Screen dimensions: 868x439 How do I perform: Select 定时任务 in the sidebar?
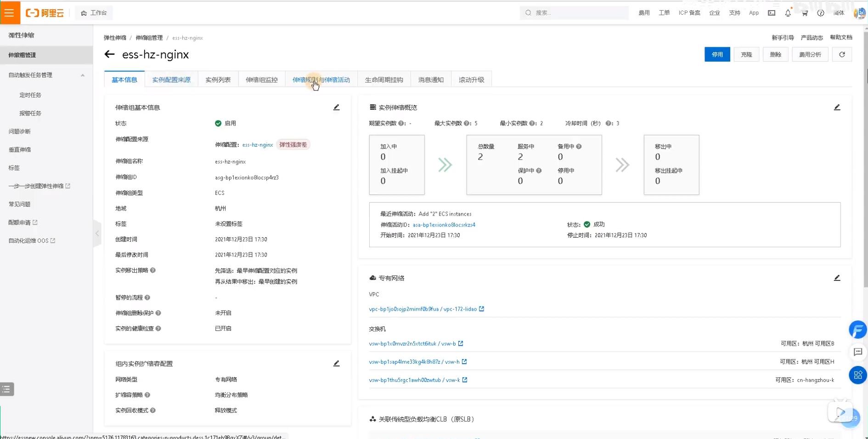click(x=30, y=95)
